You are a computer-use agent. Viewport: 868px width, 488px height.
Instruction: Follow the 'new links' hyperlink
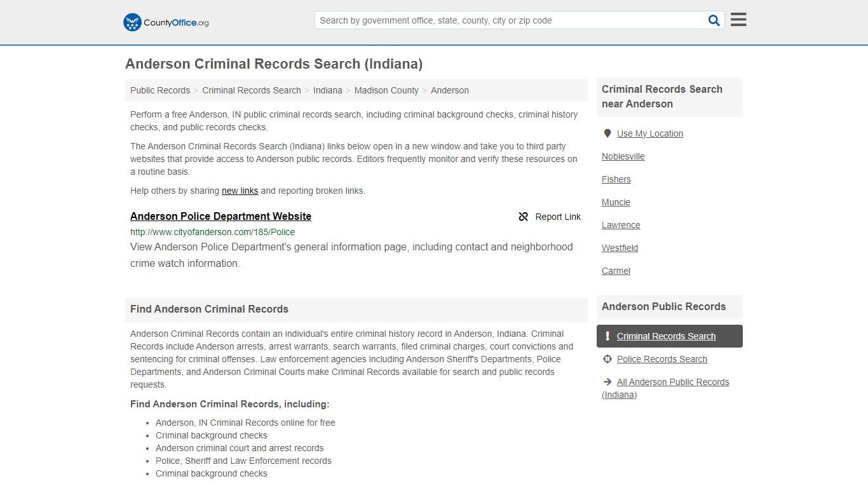click(x=240, y=191)
